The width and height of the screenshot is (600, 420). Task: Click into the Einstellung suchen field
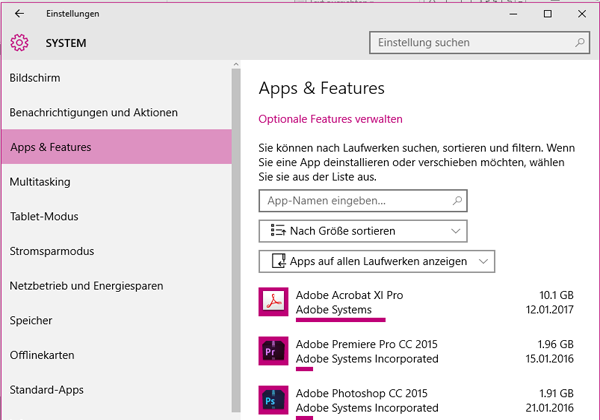point(479,42)
